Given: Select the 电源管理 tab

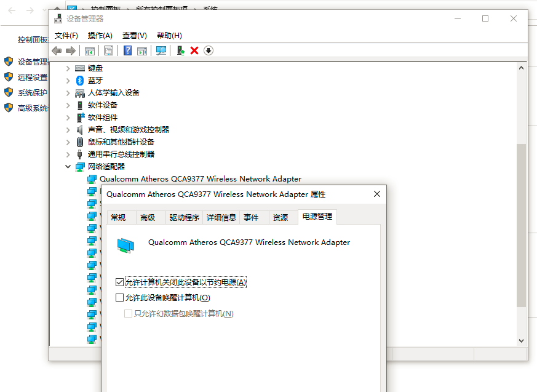Looking at the screenshot, I should (x=317, y=217).
